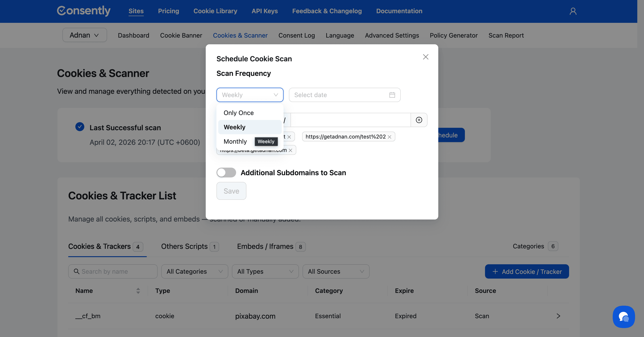Choose Monthly from frequency list
644x337 pixels.
235,142
